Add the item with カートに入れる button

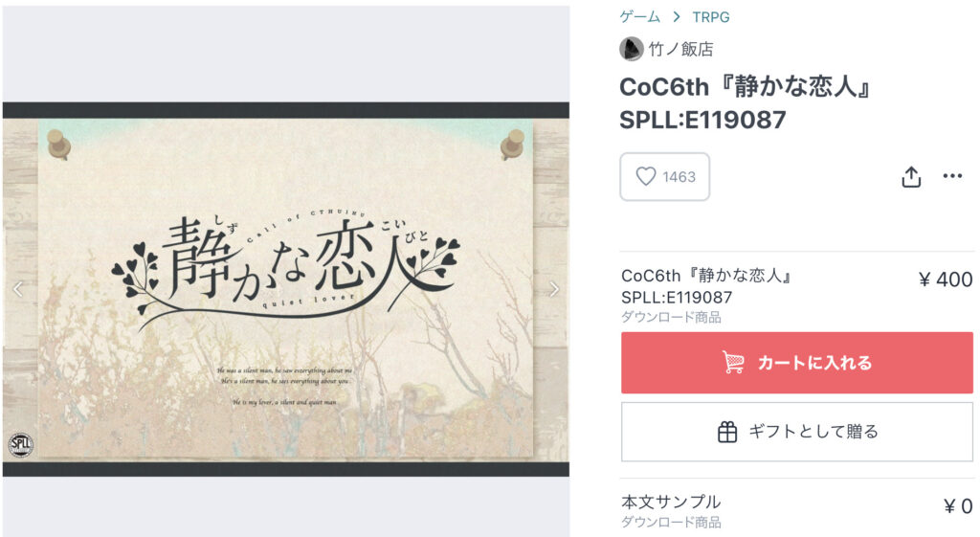(x=797, y=363)
